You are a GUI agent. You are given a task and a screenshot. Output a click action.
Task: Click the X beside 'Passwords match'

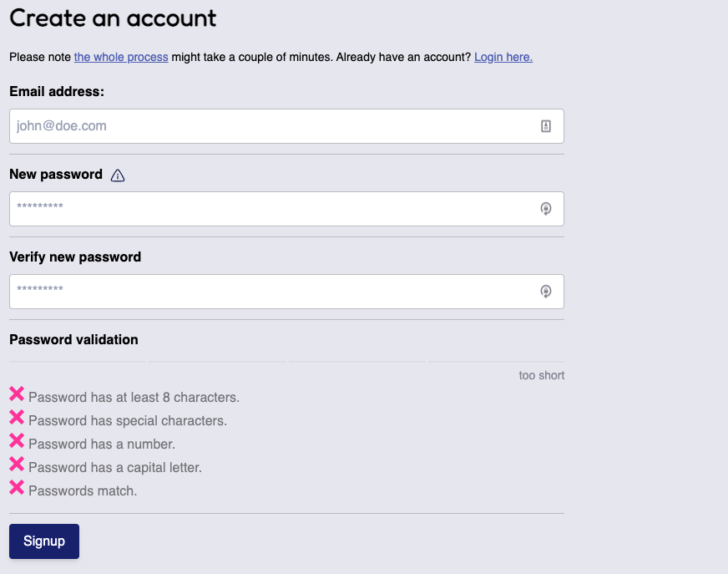[17, 487]
